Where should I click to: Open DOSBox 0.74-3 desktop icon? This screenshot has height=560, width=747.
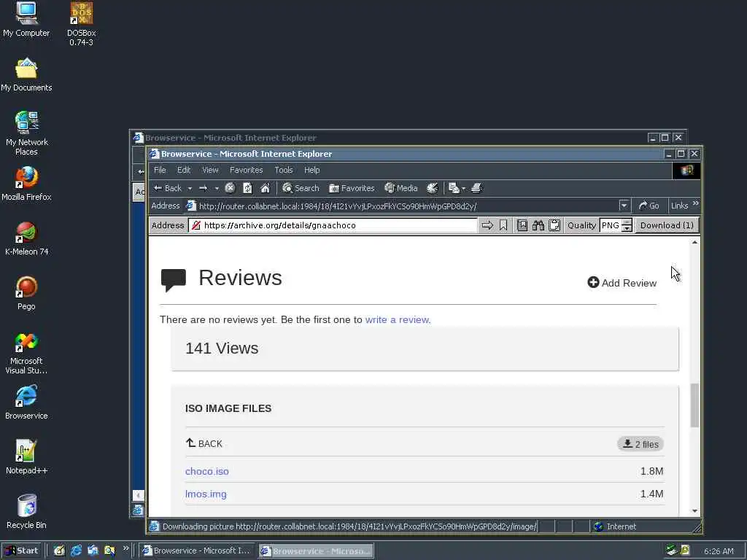82,24
